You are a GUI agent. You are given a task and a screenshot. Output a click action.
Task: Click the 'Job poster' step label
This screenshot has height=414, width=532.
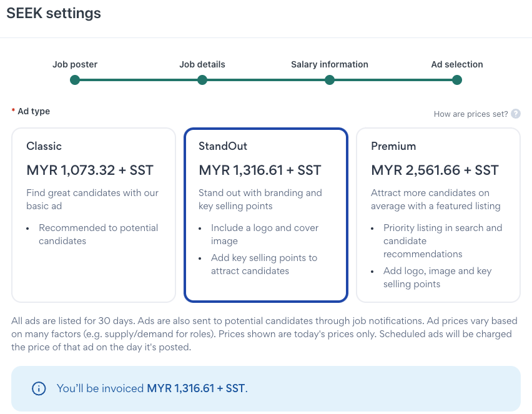coord(75,64)
